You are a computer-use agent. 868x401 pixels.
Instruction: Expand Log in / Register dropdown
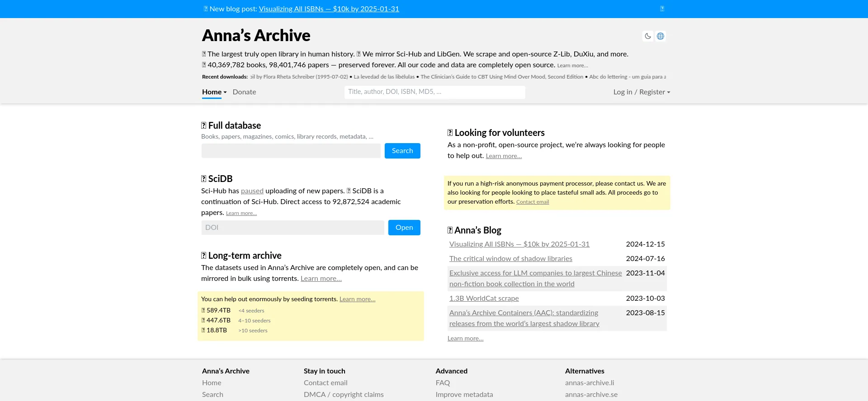642,92
